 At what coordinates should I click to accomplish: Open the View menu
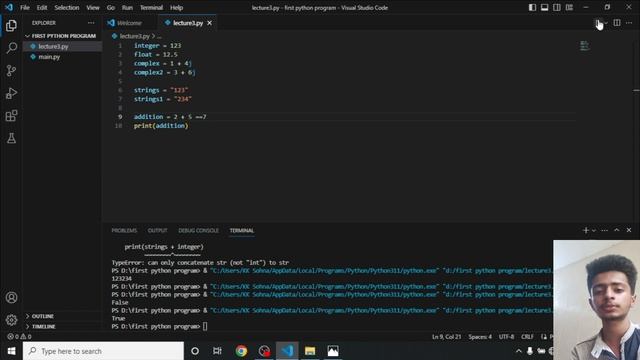(93, 7)
